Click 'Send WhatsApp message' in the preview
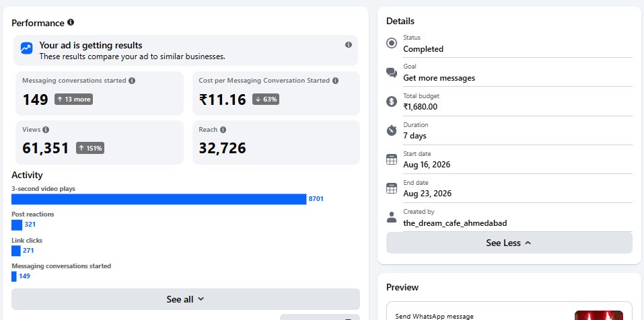 434,317
